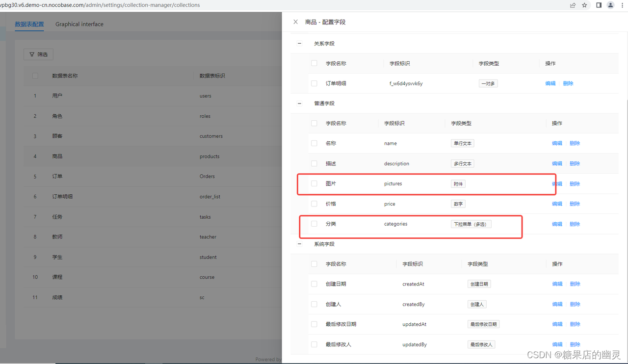
Task: Click the 附件 field type tag
Action: click(458, 184)
